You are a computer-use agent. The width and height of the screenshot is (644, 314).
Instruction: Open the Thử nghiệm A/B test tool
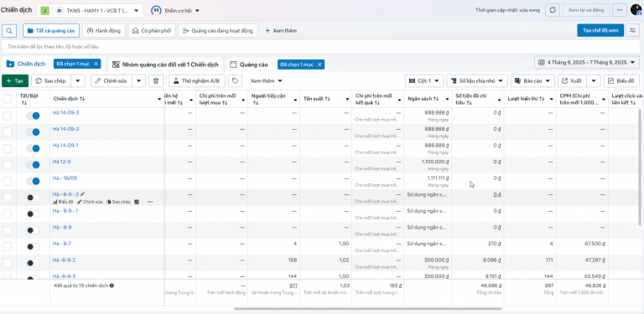click(x=197, y=80)
